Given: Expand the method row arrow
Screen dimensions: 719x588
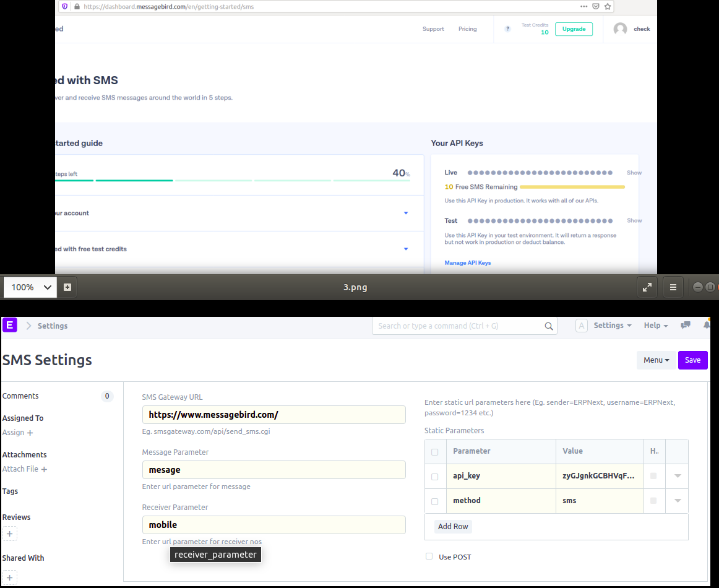Looking at the screenshot, I should tap(678, 501).
